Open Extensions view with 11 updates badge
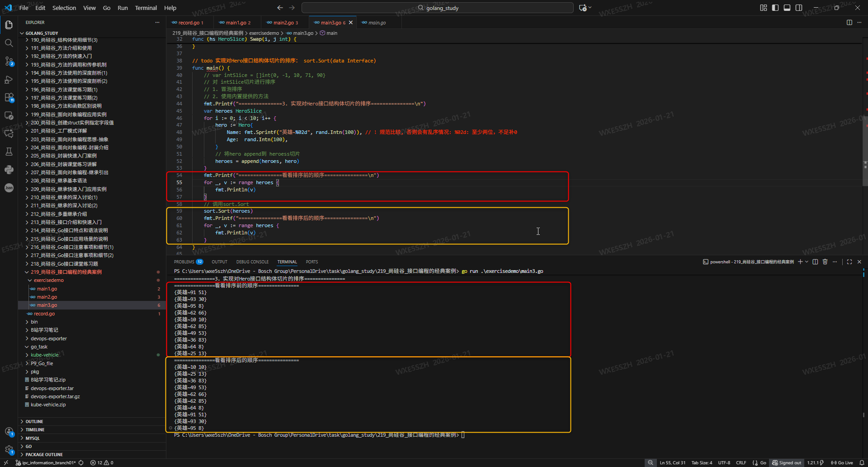868x467 pixels. [x=9, y=97]
